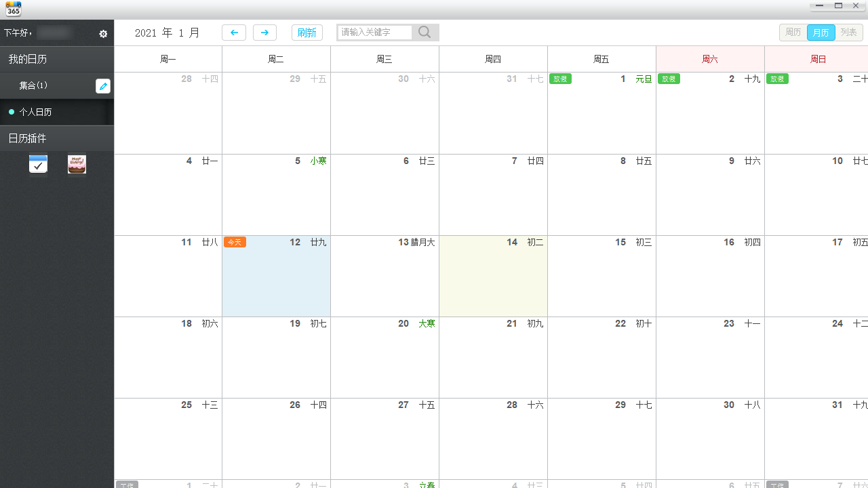
Task: Click the 刷新 refresh button
Action: [x=307, y=33]
